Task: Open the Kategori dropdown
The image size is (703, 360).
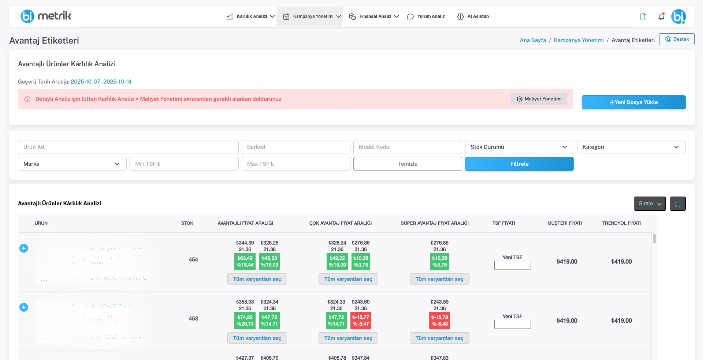Action: point(631,147)
